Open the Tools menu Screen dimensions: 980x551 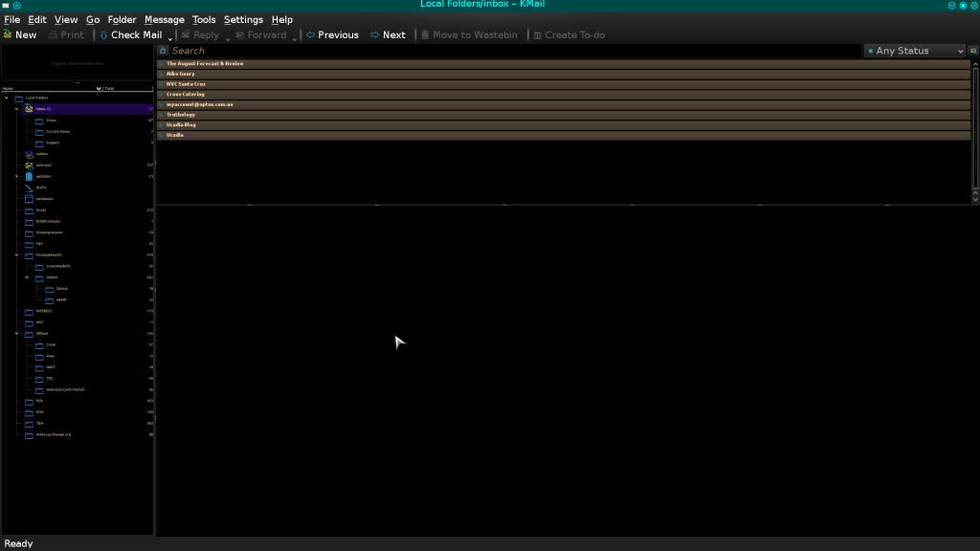pyautogui.click(x=203, y=20)
